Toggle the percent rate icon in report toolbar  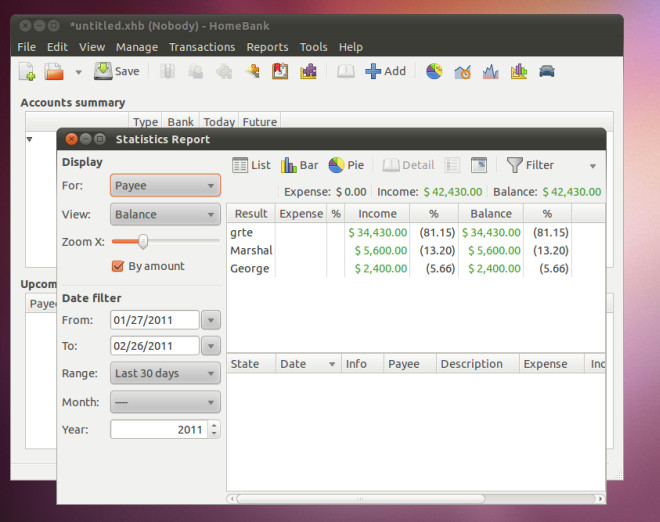tap(479, 165)
